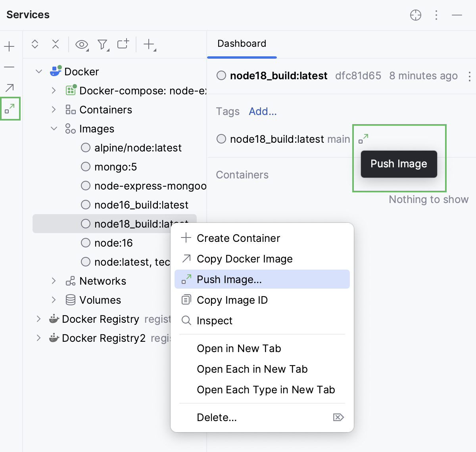Expand the Containers node
The height and width of the screenshot is (452, 476).
coord(54,109)
